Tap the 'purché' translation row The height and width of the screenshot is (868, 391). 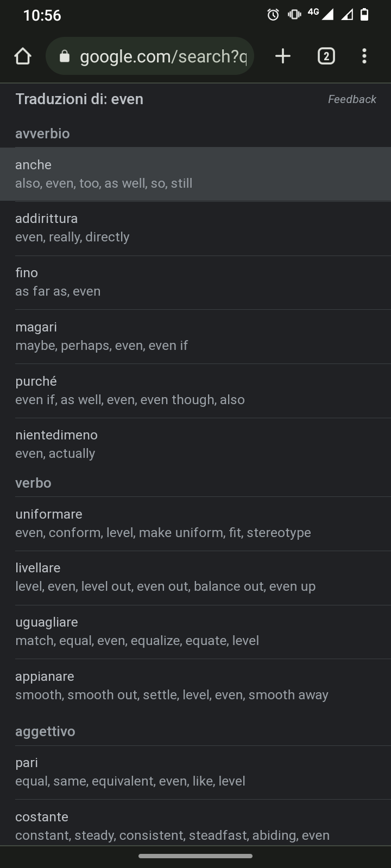click(x=195, y=391)
